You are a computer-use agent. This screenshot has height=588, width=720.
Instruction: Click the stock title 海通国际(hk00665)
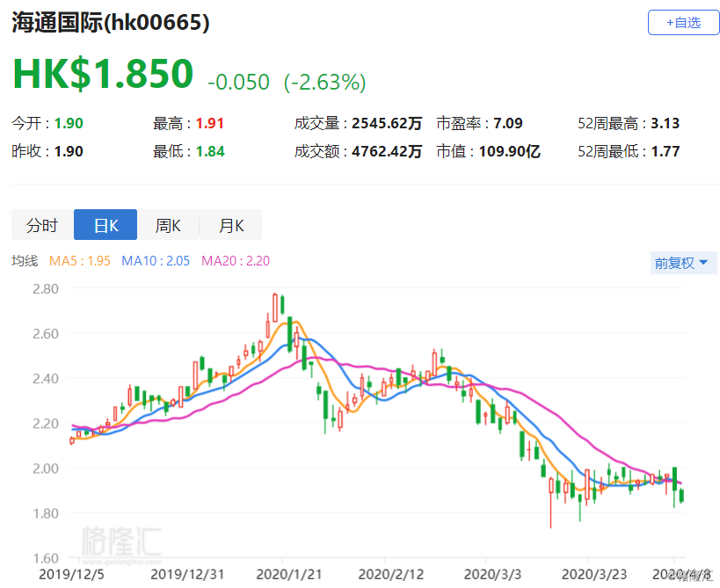(111, 22)
